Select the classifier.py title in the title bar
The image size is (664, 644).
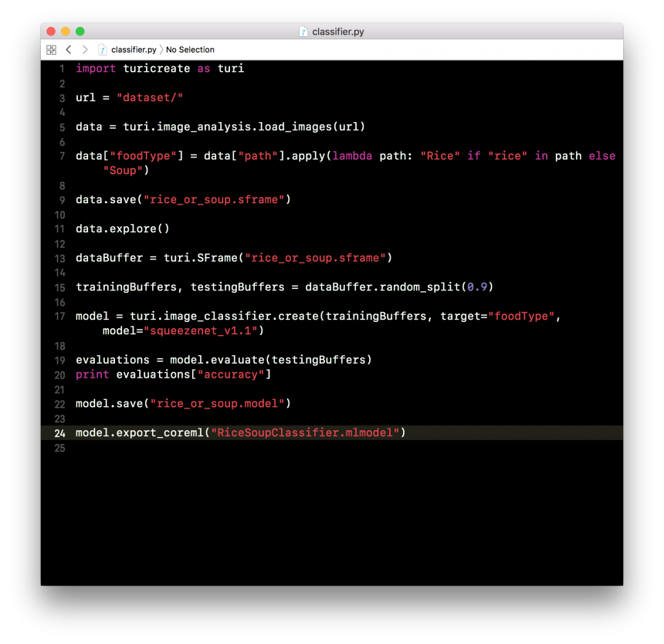tap(337, 32)
